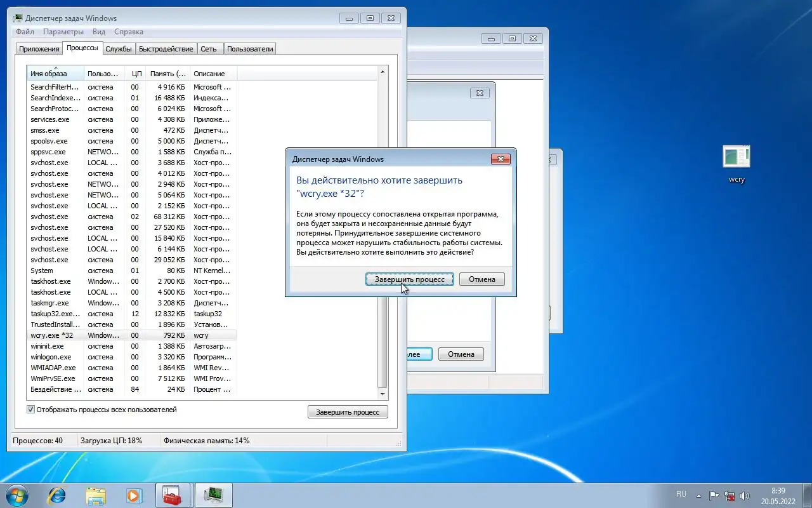Sort by 'Пользо...' user column header
This screenshot has height=508, width=812.
coord(103,73)
